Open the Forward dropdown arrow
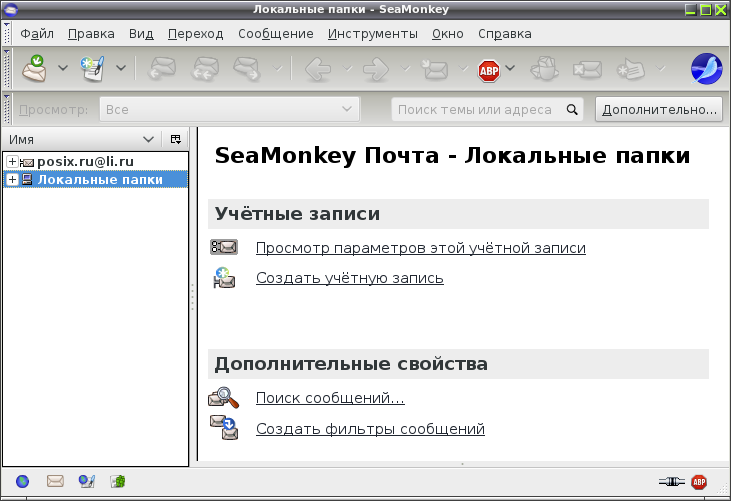Viewport: 731px width, 501px height. click(277, 69)
